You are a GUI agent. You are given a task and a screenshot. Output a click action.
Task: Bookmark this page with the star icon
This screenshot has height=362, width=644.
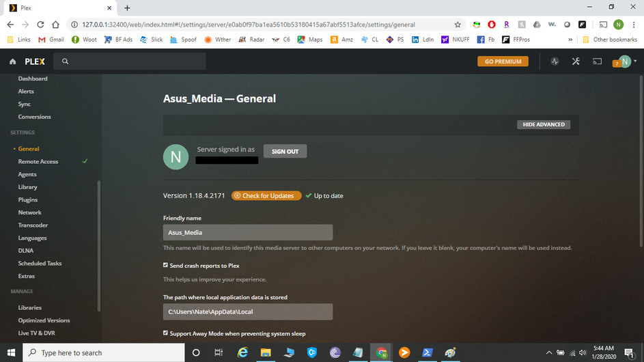pos(458,25)
